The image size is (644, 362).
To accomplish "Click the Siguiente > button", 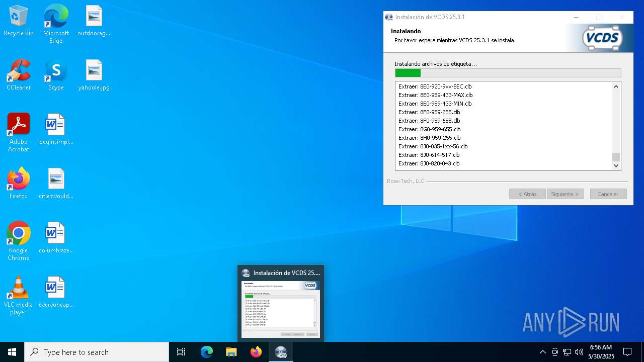I will click(x=565, y=194).
